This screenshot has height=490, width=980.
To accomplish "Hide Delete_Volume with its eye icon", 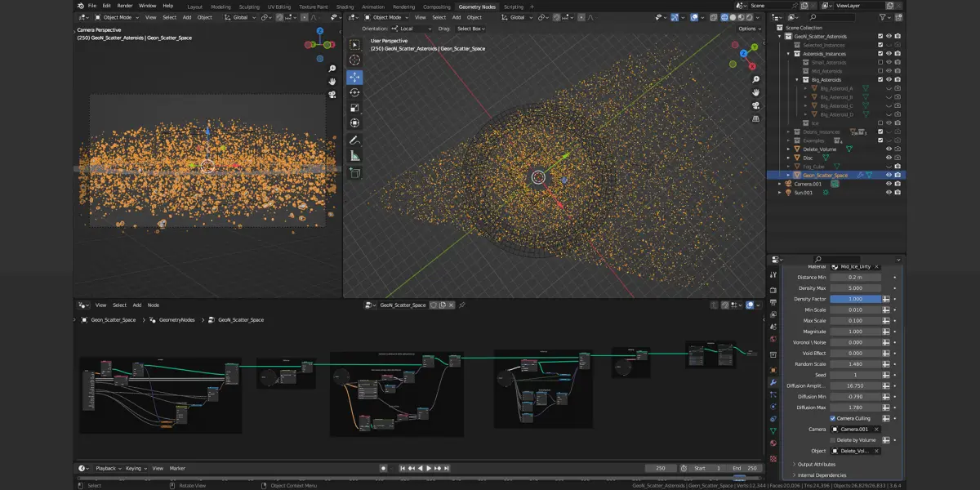I will tap(889, 149).
